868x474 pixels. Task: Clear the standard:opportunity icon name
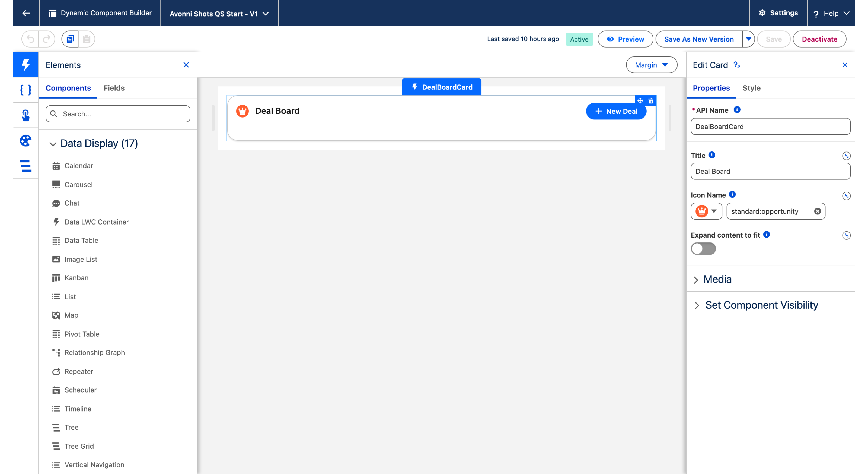[818, 211]
